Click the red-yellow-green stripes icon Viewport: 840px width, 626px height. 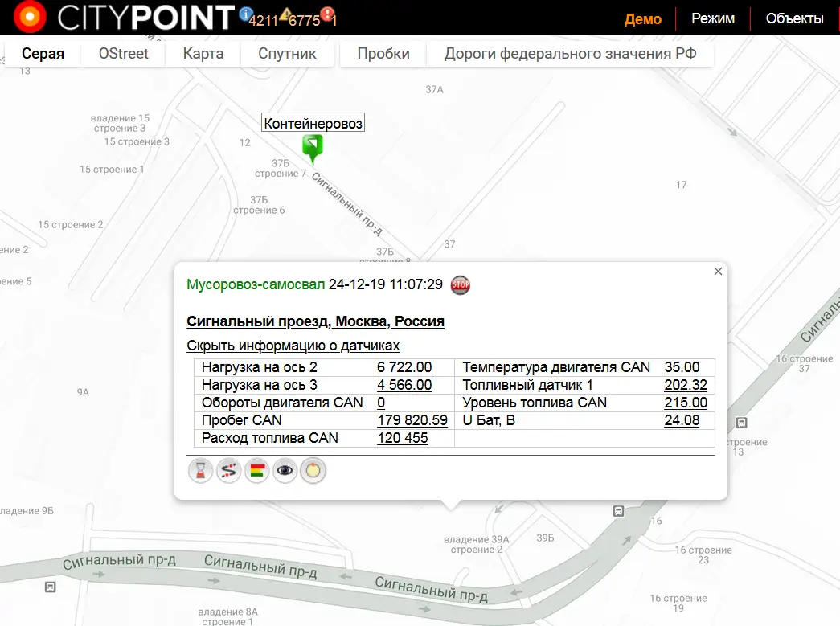pyautogui.click(x=257, y=472)
